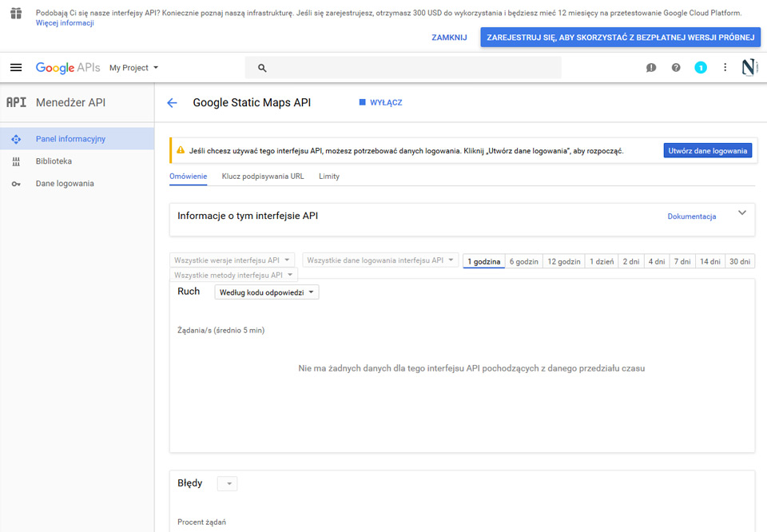Select the 1 godzina time range

click(484, 261)
